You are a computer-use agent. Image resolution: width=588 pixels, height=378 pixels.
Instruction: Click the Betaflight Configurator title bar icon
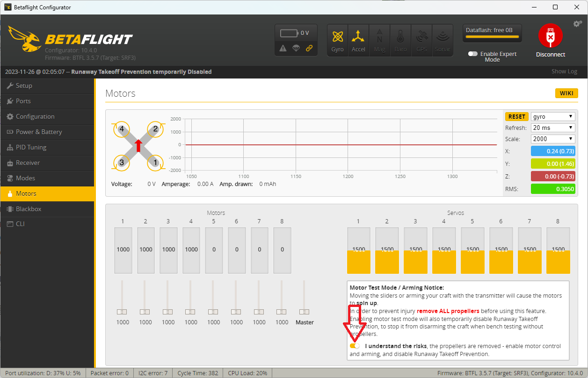pos(7,7)
